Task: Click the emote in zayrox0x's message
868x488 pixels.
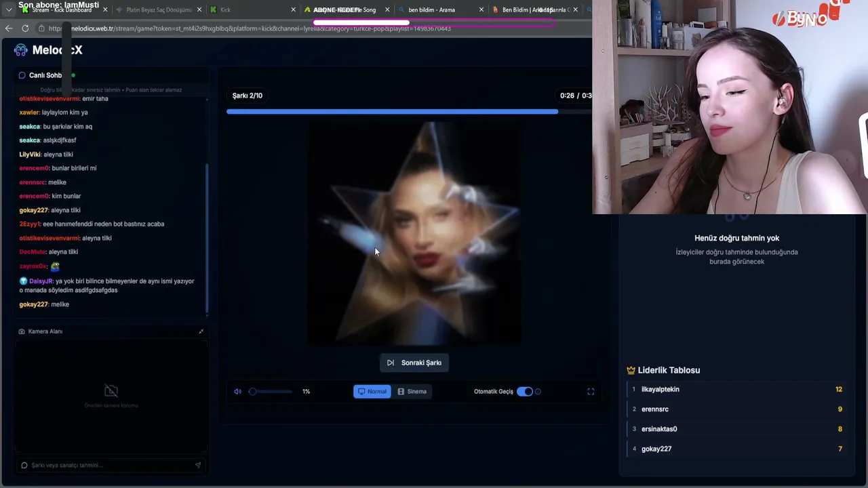Action: [55, 266]
